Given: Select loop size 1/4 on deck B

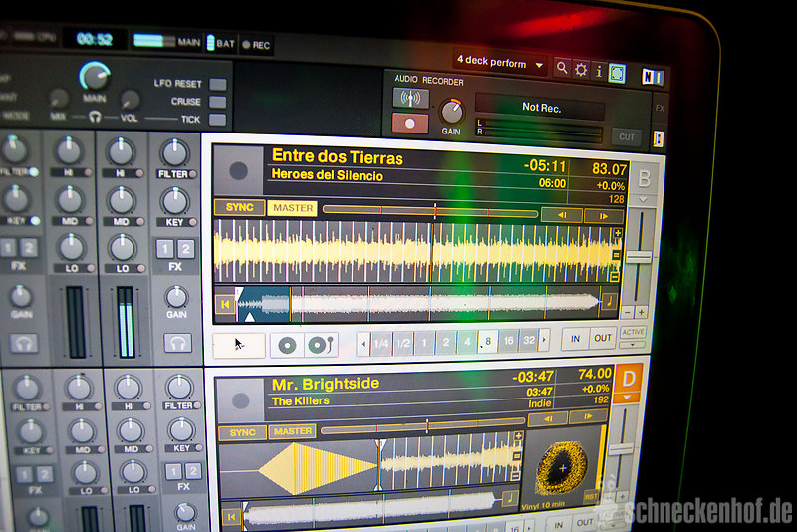Looking at the screenshot, I should (x=381, y=344).
